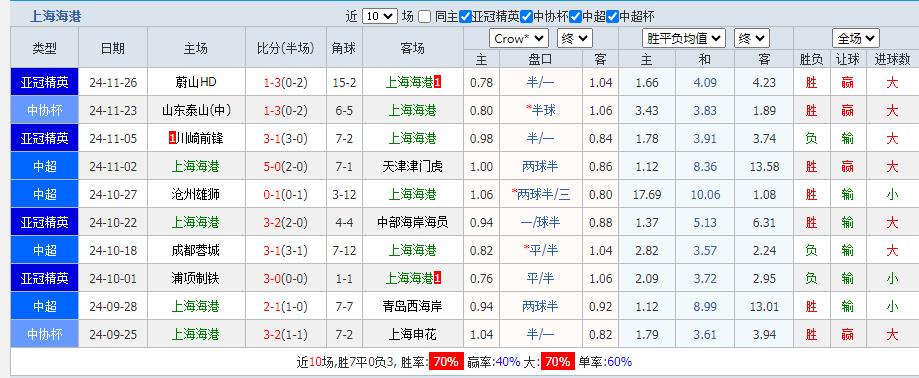Click the 2-1(1-0) score versus 青岛西海岸

[x=285, y=307]
